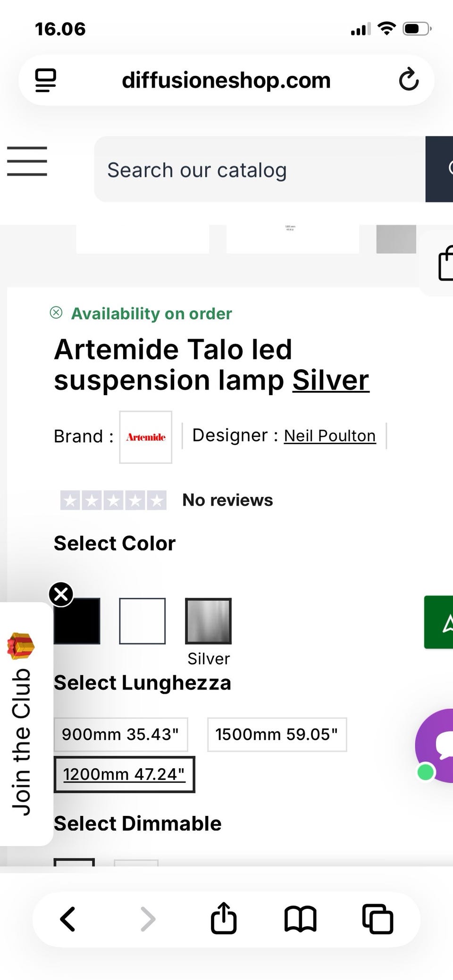Select the 1200mm 47.24" length option
The width and height of the screenshot is (453, 980).
(x=124, y=774)
